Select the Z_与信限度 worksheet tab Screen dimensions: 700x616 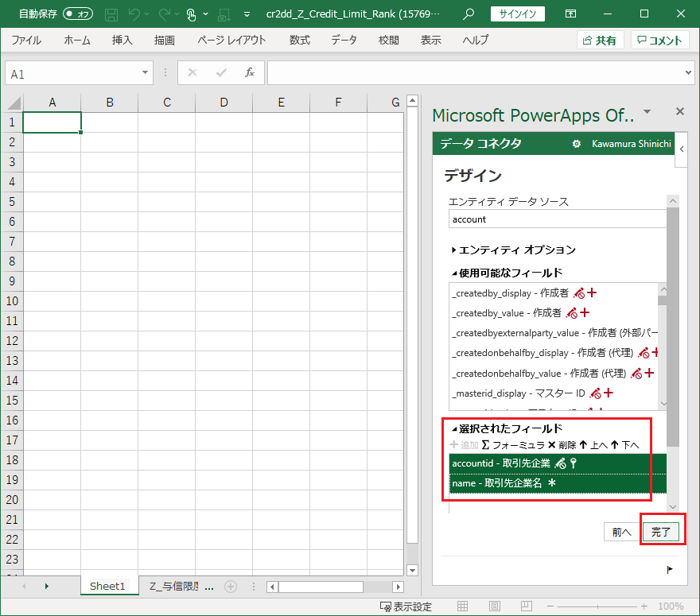tap(173, 586)
